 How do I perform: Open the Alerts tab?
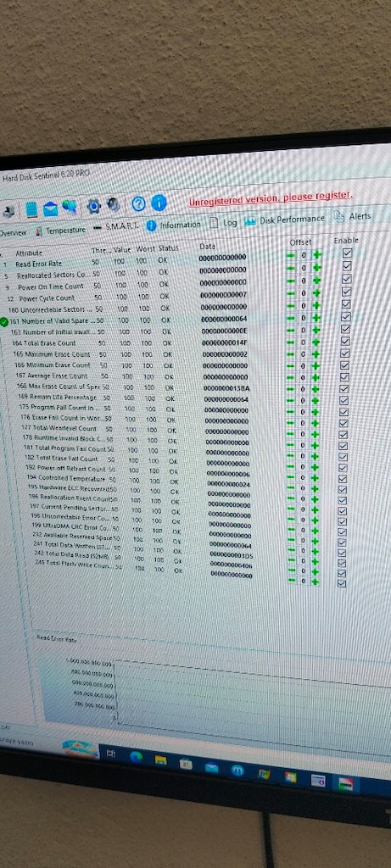coord(353,216)
